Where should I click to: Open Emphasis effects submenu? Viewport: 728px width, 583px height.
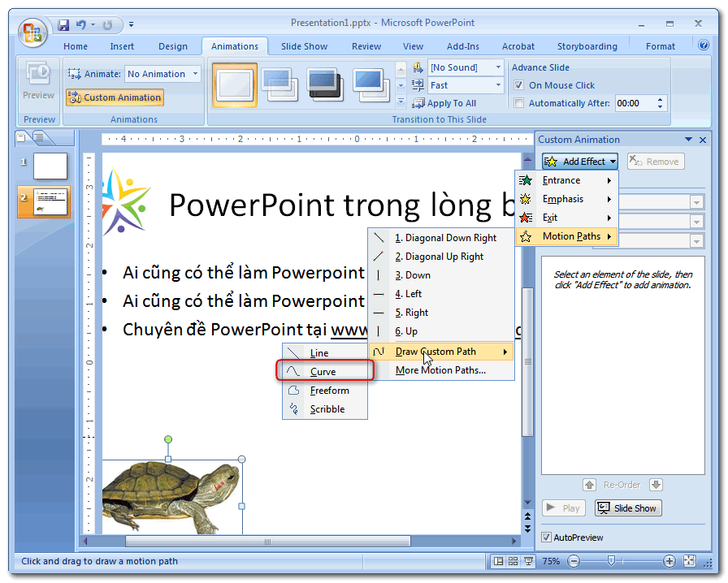567,199
